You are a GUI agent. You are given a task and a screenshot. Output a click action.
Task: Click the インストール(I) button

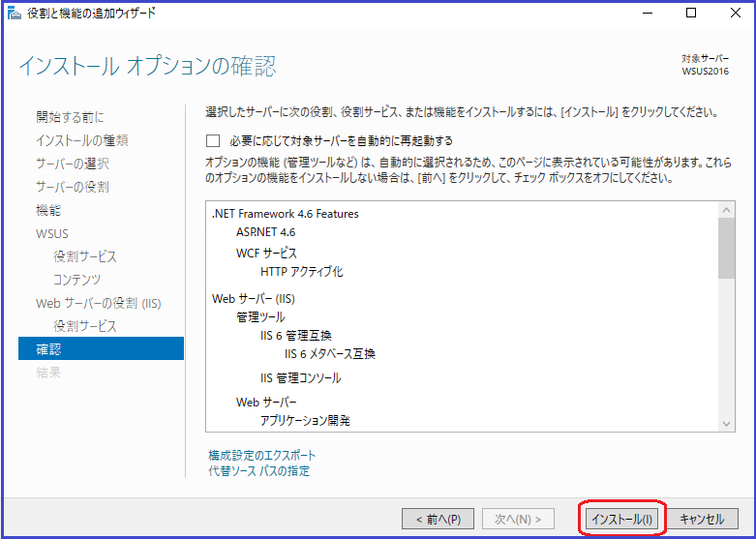622,519
